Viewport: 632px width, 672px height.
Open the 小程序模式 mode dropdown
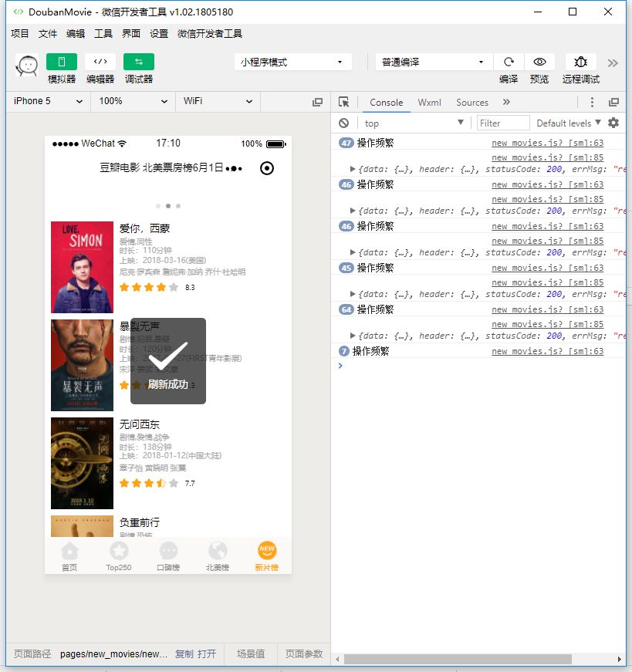(293, 62)
